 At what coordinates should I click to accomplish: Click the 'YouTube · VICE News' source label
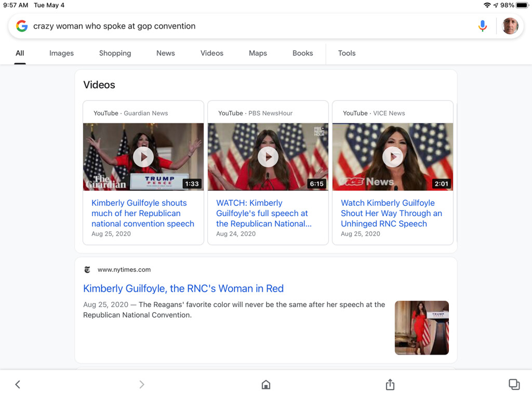[374, 113]
